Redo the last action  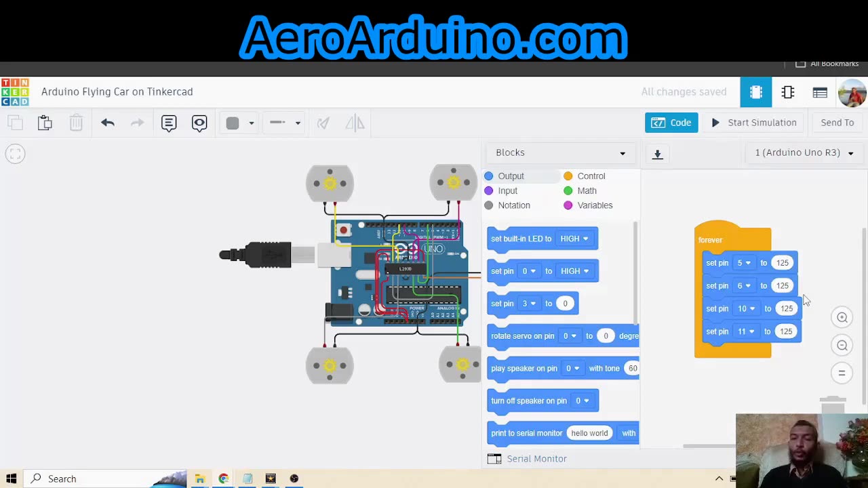[137, 123]
